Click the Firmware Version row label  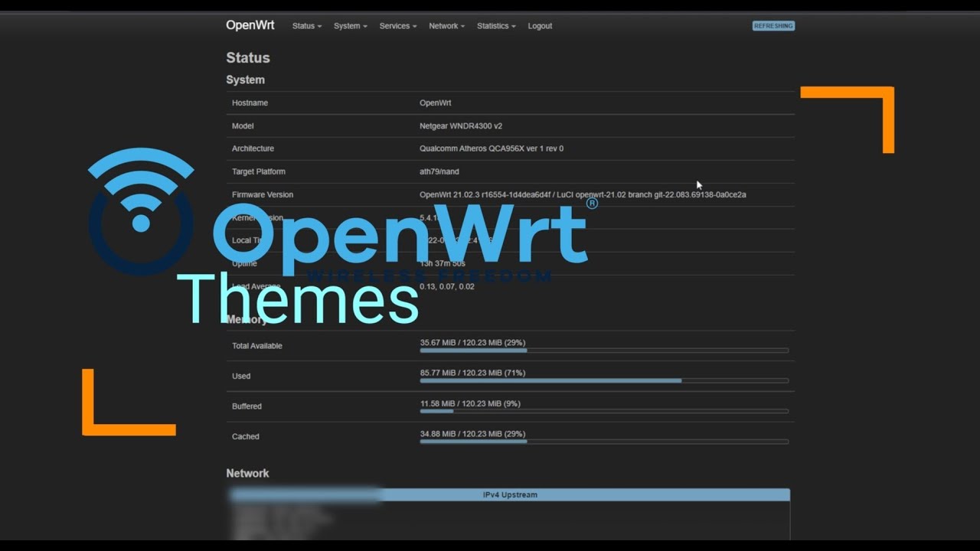point(263,194)
